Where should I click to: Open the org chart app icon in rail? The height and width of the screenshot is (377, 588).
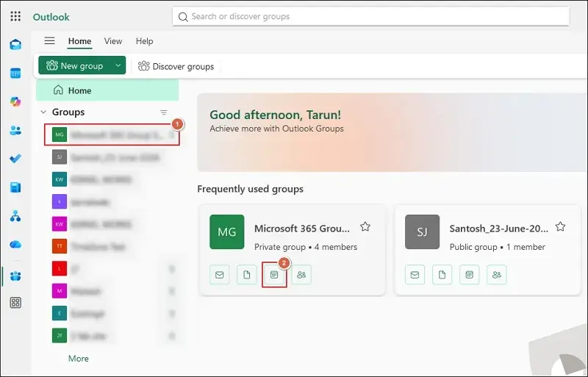(x=15, y=216)
